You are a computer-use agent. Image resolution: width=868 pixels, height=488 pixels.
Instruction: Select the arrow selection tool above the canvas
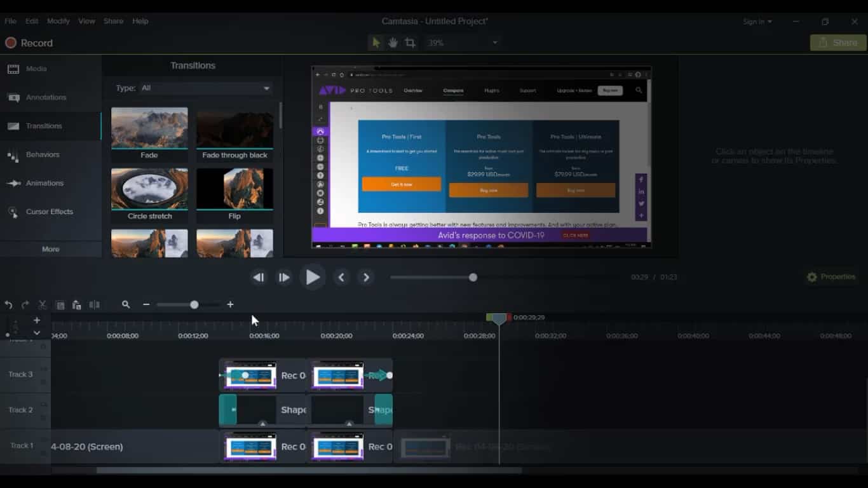[374, 42]
